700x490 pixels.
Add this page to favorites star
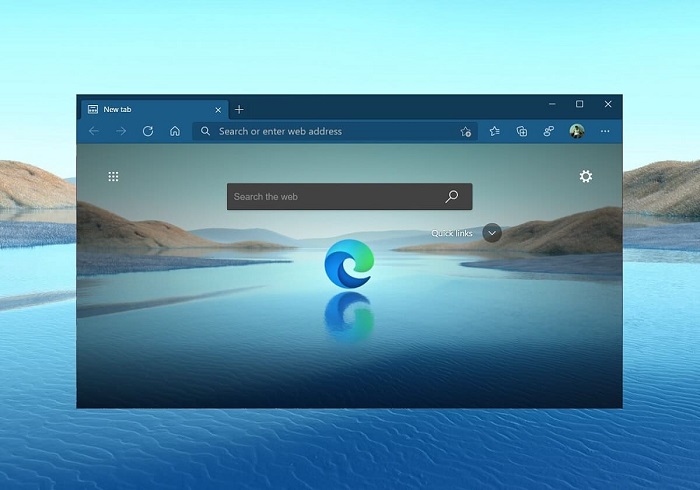tap(466, 132)
